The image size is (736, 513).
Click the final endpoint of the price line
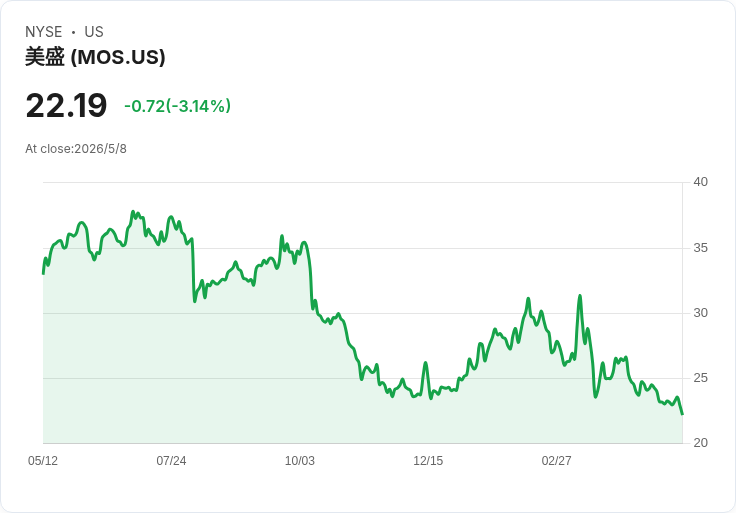click(682, 414)
